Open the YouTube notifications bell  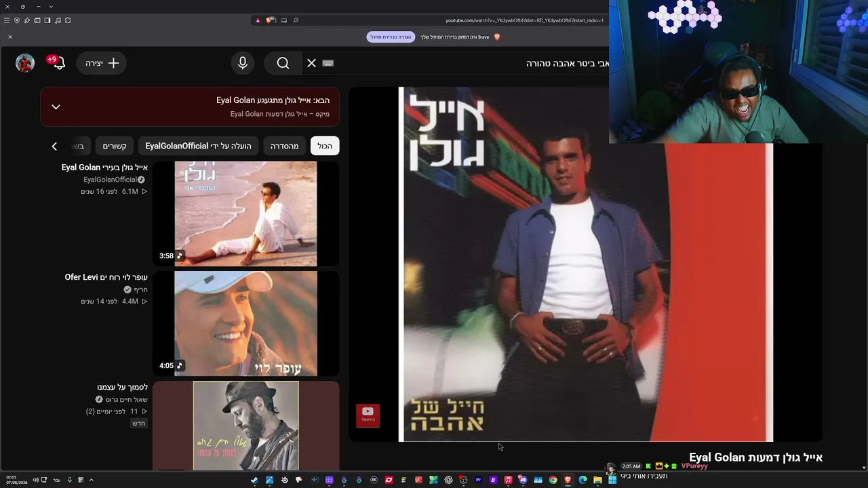pyautogui.click(x=59, y=63)
